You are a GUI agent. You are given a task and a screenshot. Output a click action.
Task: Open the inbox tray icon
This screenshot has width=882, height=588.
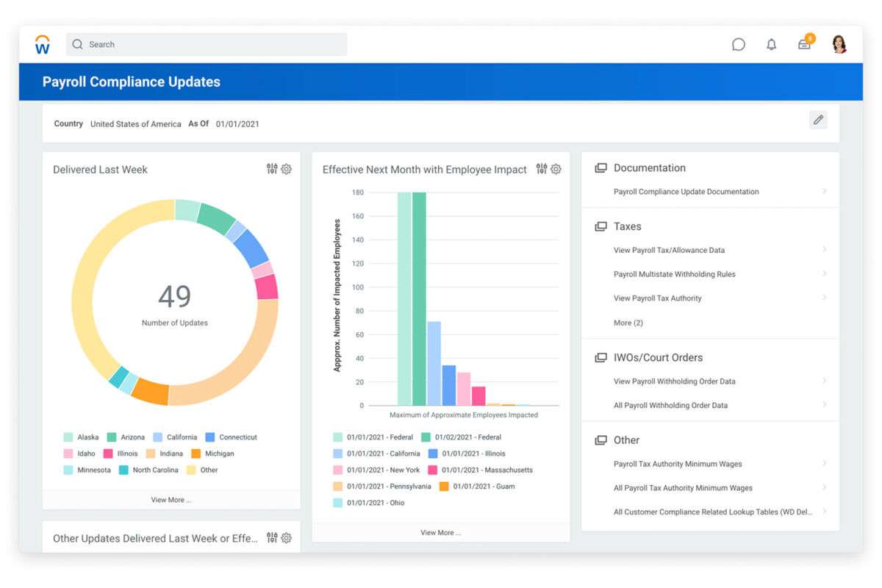click(804, 45)
